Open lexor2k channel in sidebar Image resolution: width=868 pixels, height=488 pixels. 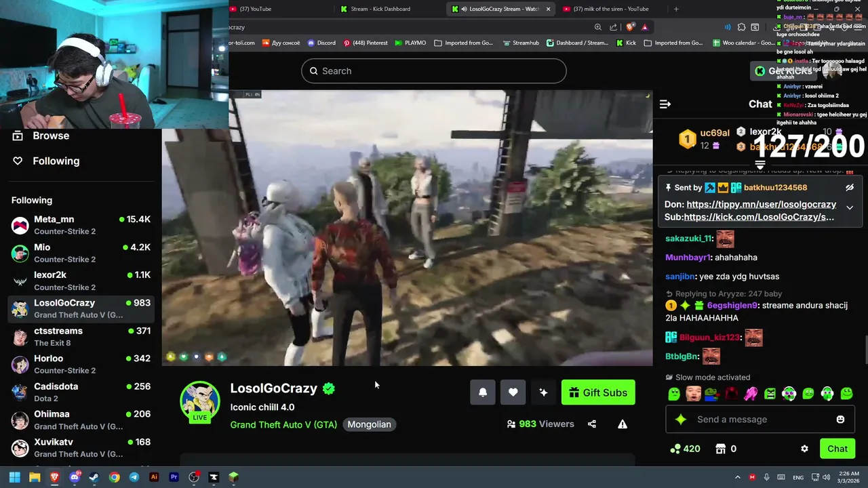pyautogui.click(x=81, y=281)
